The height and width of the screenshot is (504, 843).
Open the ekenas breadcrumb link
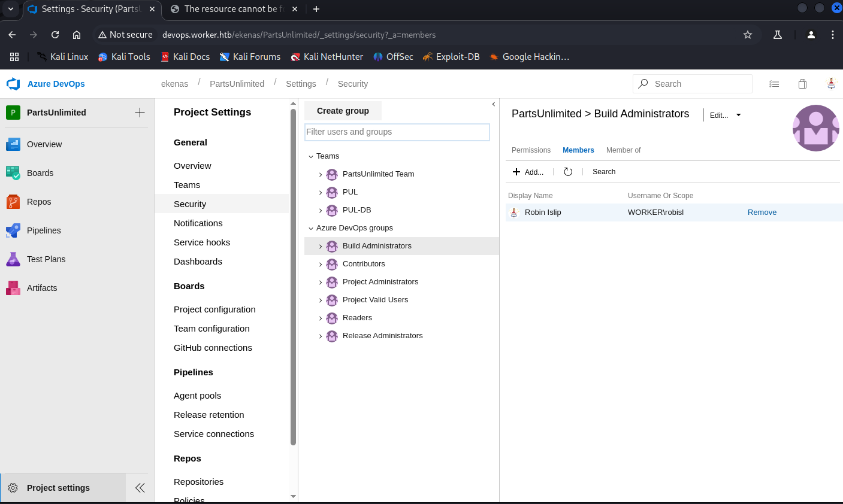coord(174,84)
